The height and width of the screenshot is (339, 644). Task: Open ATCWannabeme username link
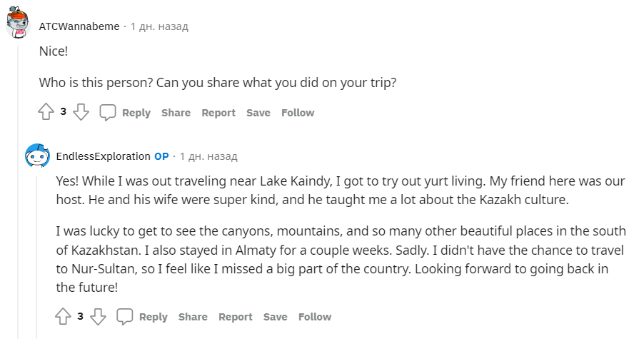[x=80, y=26]
